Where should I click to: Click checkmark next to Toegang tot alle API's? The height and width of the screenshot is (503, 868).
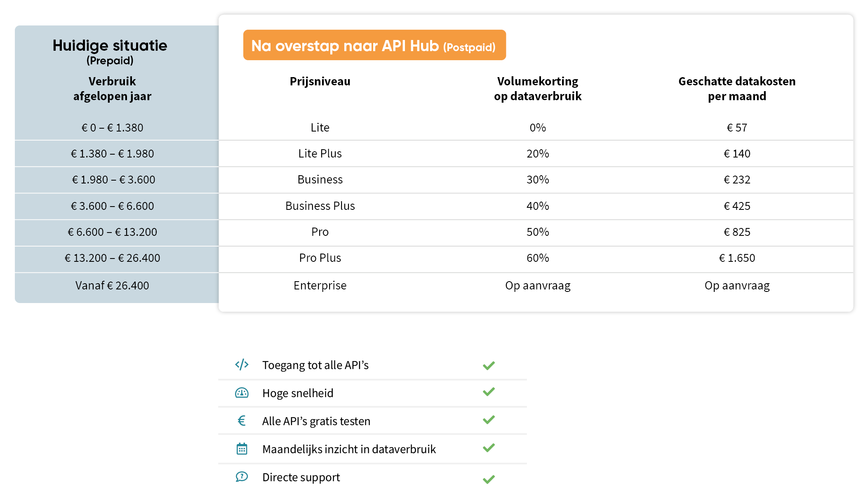[x=489, y=365]
